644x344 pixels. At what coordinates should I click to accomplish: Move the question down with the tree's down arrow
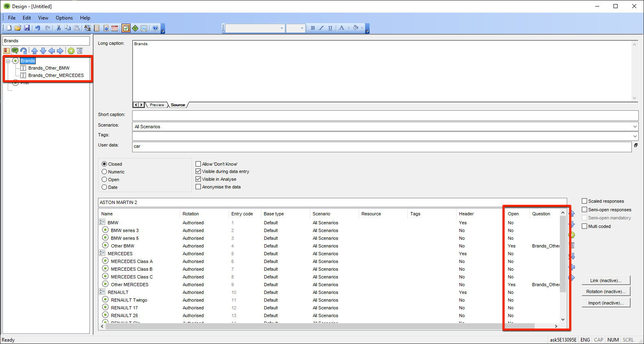tap(43, 51)
